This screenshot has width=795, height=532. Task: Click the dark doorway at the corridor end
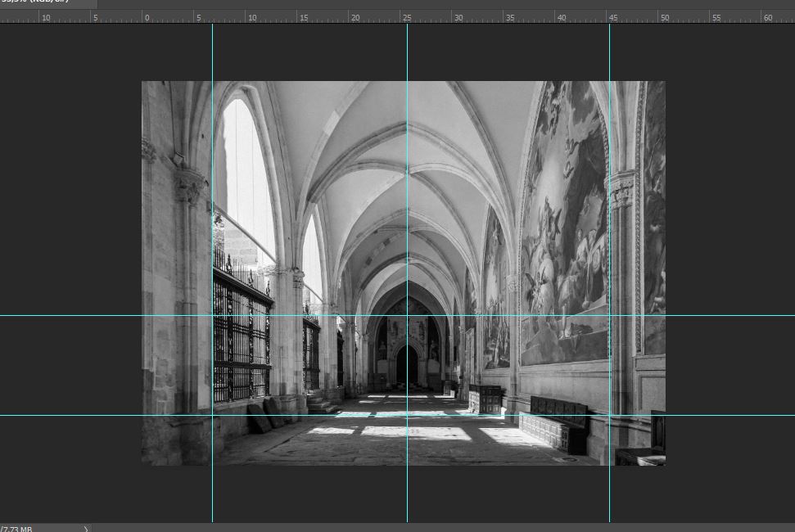click(407, 366)
